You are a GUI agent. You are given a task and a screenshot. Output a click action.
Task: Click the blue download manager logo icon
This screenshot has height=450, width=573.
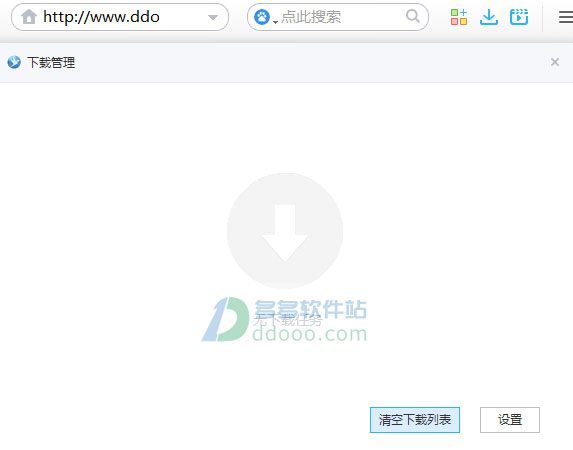(x=14, y=62)
